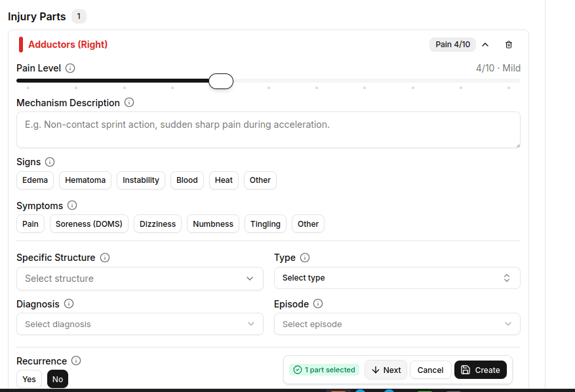Screen dimensions: 575x392
Task: Set Recurrence to No
Action: [x=58, y=379]
